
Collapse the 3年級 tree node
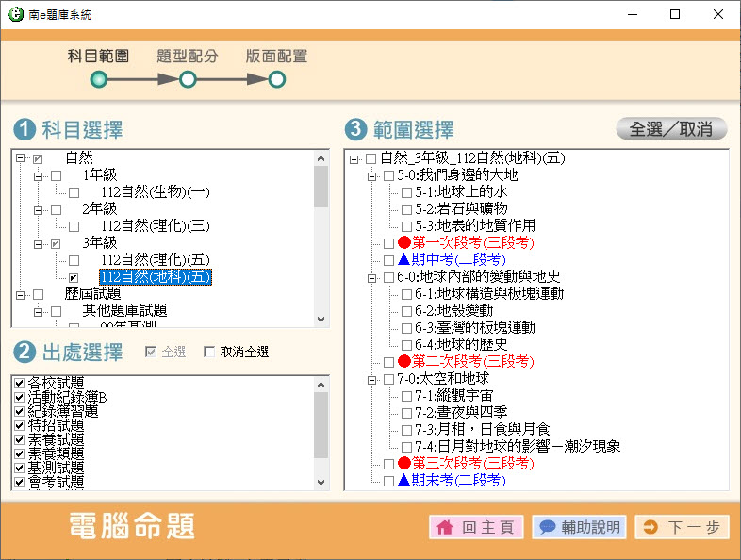39,244
